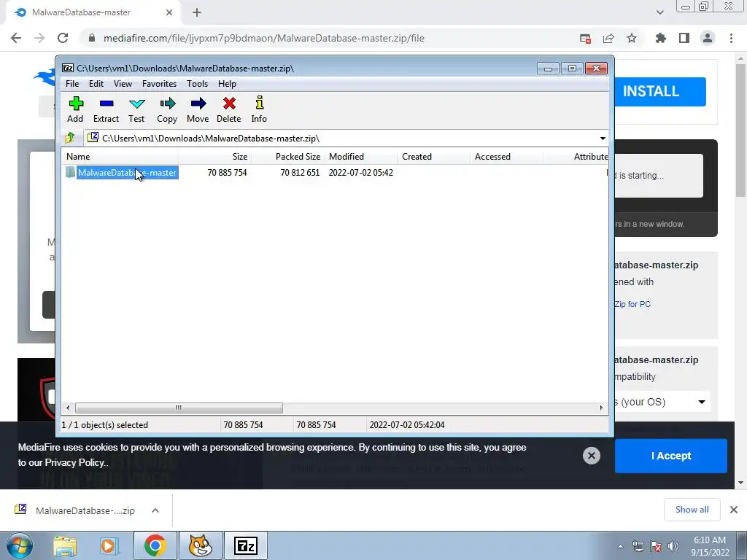Expand the 7-Zip address path dropdown

[603, 138]
